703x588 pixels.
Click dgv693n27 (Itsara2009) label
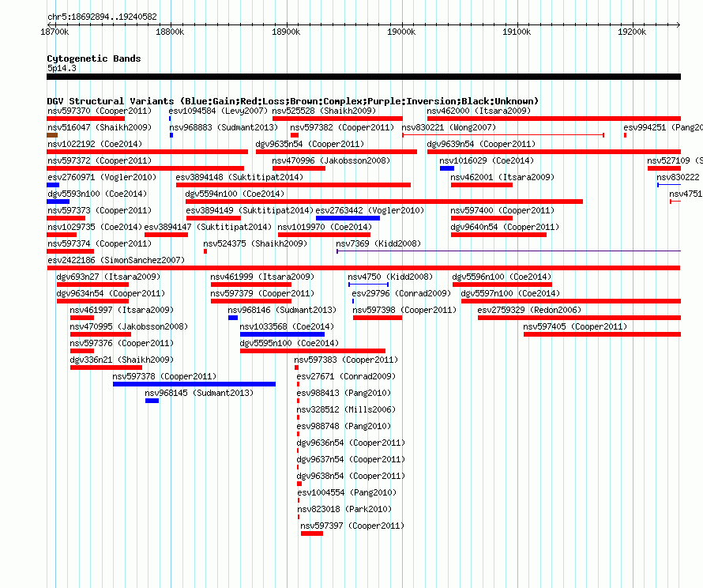(108, 277)
